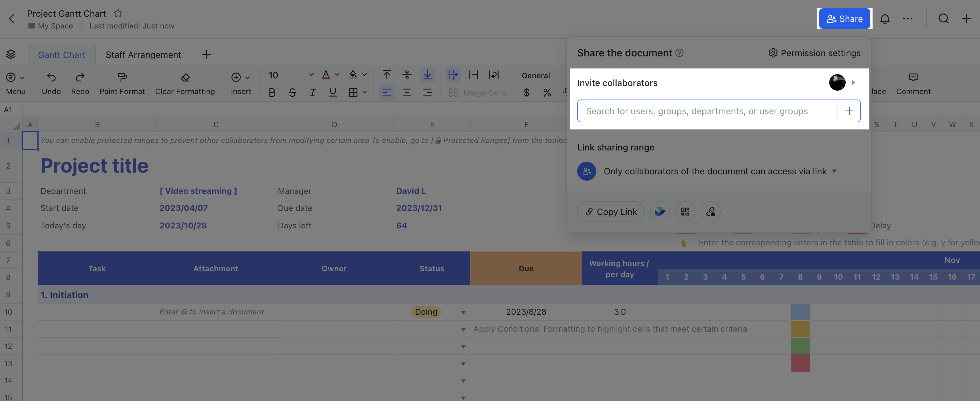This screenshot has width=980, height=401.
Task: Click the Copy Link button
Action: pyautogui.click(x=611, y=211)
